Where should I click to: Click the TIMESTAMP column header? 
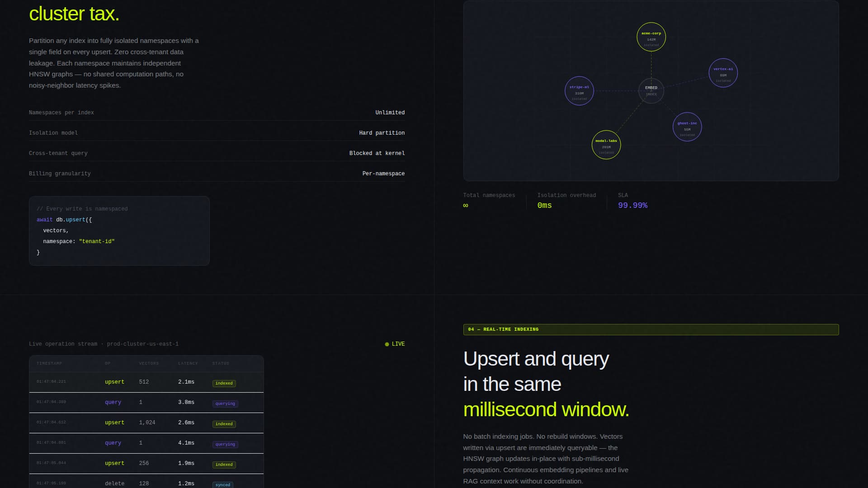click(49, 363)
